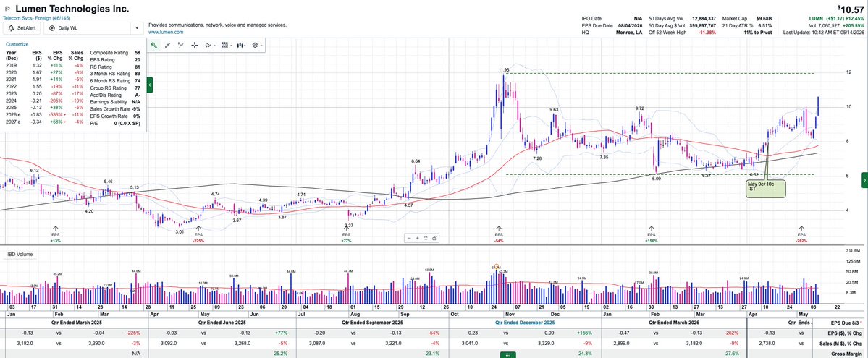Screen dimensions: 868x358
Task: Click the 6.09 price low label
Action: [657, 179]
